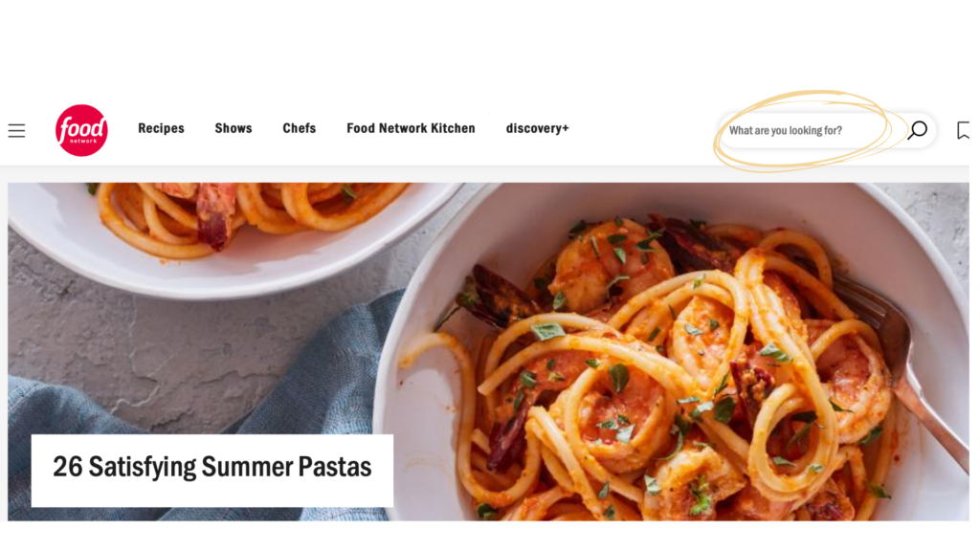
Task: Click inside the rounded search bar pill
Action: coord(827,130)
